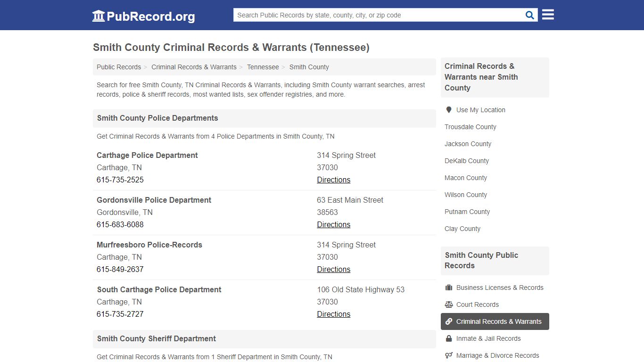
Task: Click Gordonsville, TN city text
Action: [x=124, y=212]
